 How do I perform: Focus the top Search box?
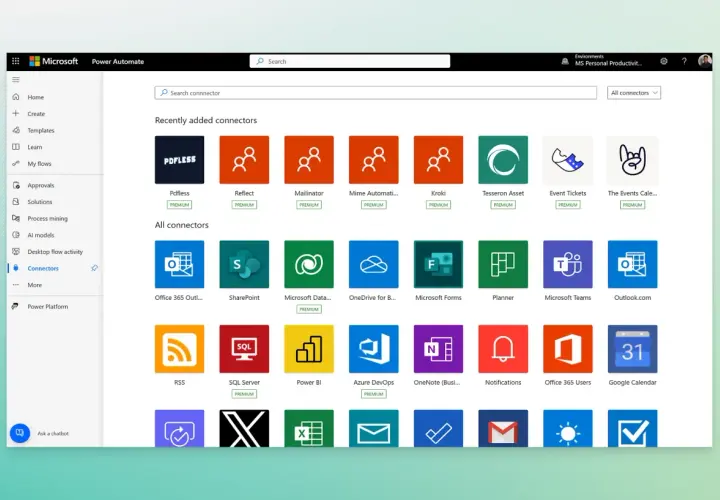[x=350, y=61]
